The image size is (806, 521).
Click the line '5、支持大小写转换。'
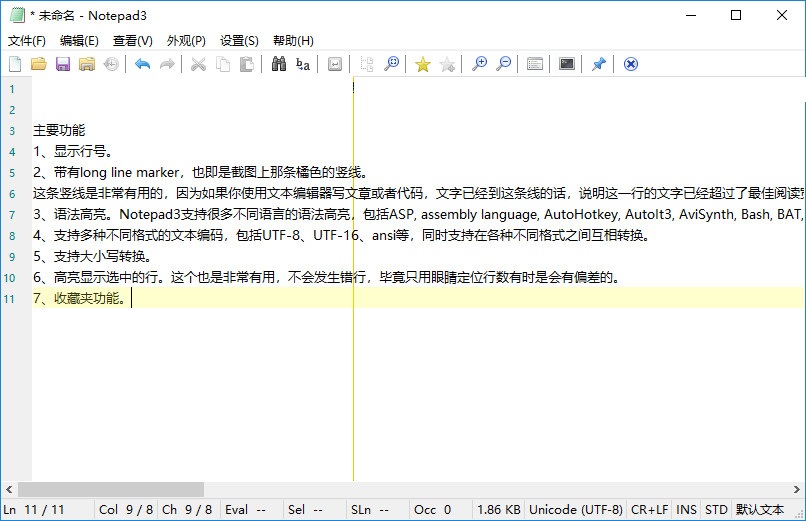tap(93, 256)
